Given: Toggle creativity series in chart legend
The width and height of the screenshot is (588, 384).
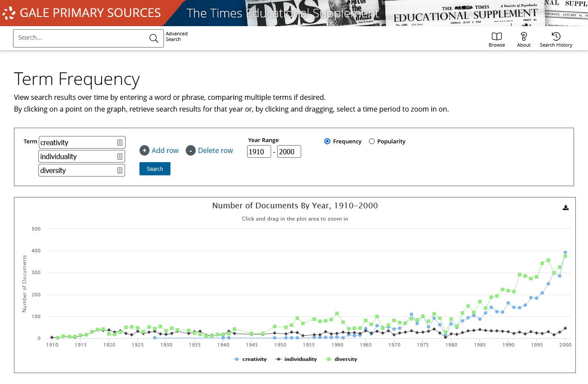Looking at the screenshot, I should coord(250,359).
